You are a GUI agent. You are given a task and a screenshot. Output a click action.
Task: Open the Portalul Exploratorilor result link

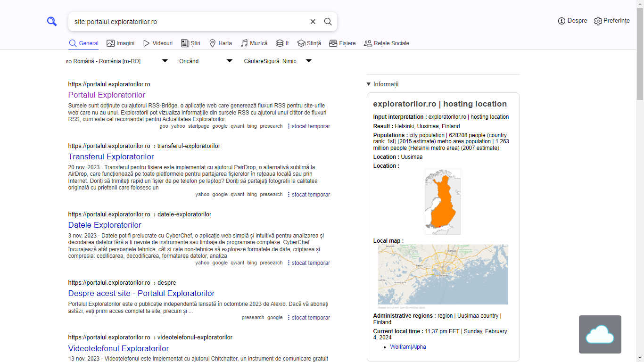coord(107,94)
